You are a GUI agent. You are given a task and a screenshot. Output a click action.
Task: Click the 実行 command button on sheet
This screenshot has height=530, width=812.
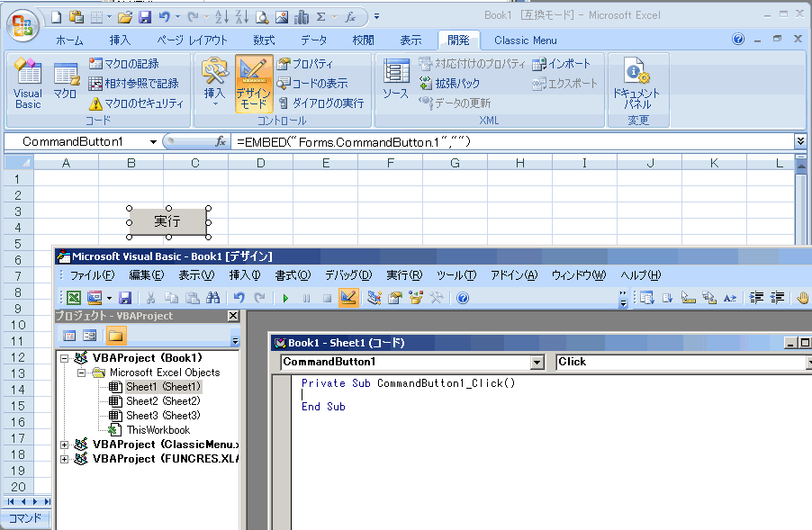coord(167,220)
